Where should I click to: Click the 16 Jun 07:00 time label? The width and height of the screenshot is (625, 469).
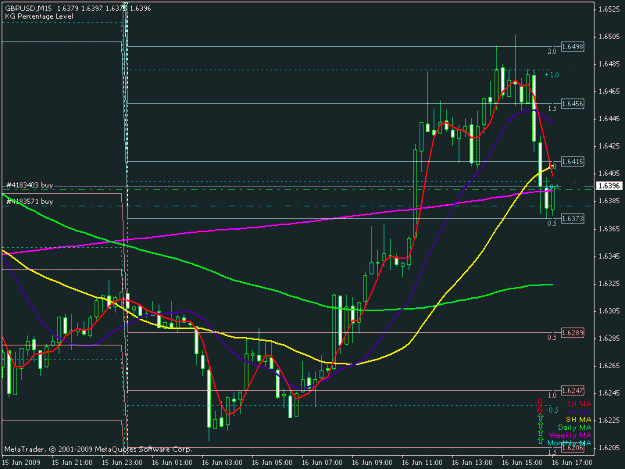pos(322,463)
